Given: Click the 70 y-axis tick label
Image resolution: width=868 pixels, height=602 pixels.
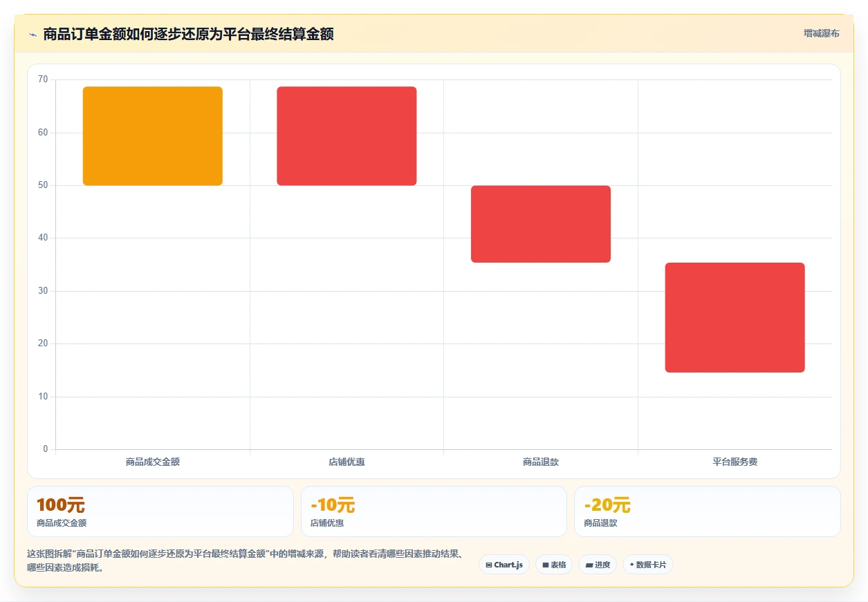Looking at the screenshot, I should pyautogui.click(x=43, y=79).
